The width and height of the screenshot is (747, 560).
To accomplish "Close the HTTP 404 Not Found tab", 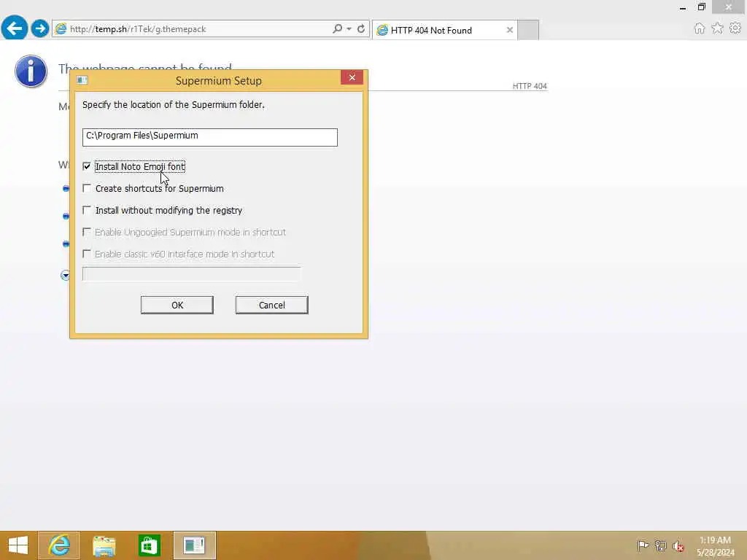I will 510,30.
